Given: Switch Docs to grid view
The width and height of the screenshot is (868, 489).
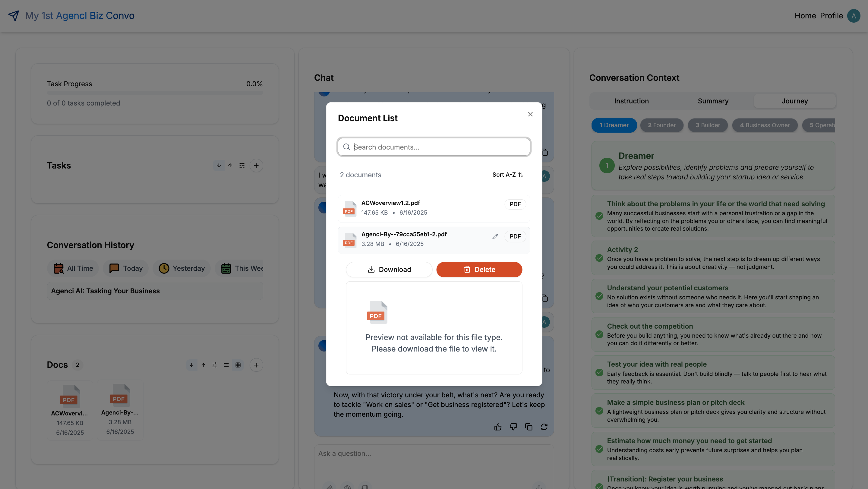Looking at the screenshot, I should click(238, 365).
